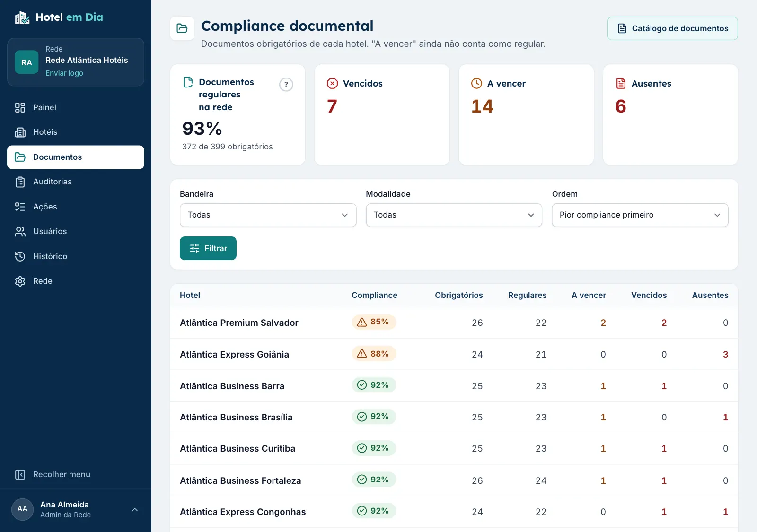Click the Compliance column header
The width and height of the screenshot is (757, 532).
click(x=374, y=295)
